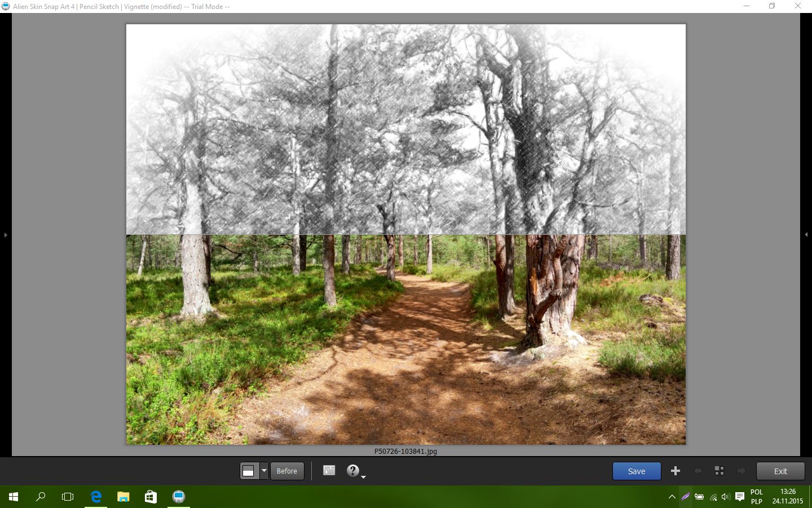Check battery status tray icon

point(699,497)
